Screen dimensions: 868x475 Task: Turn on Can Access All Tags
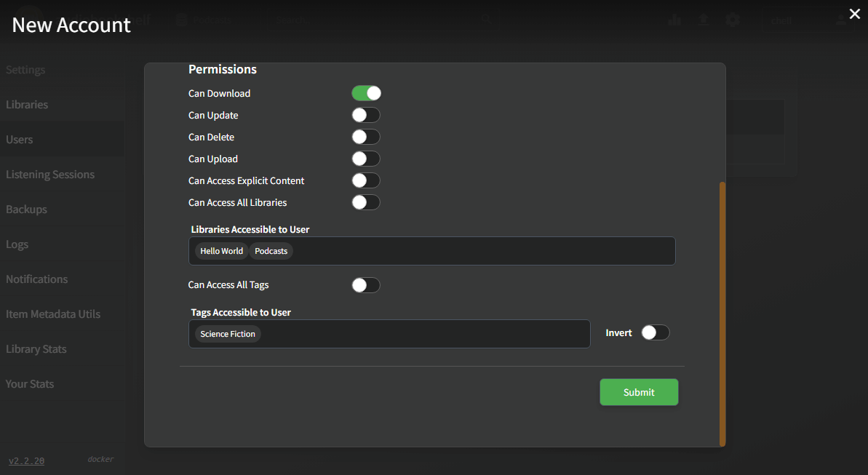(x=366, y=285)
